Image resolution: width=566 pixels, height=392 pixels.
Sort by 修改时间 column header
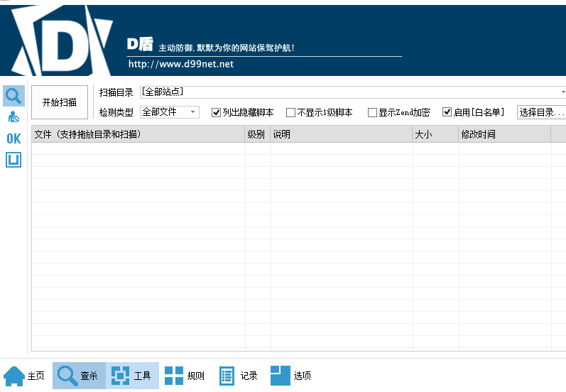point(504,134)
